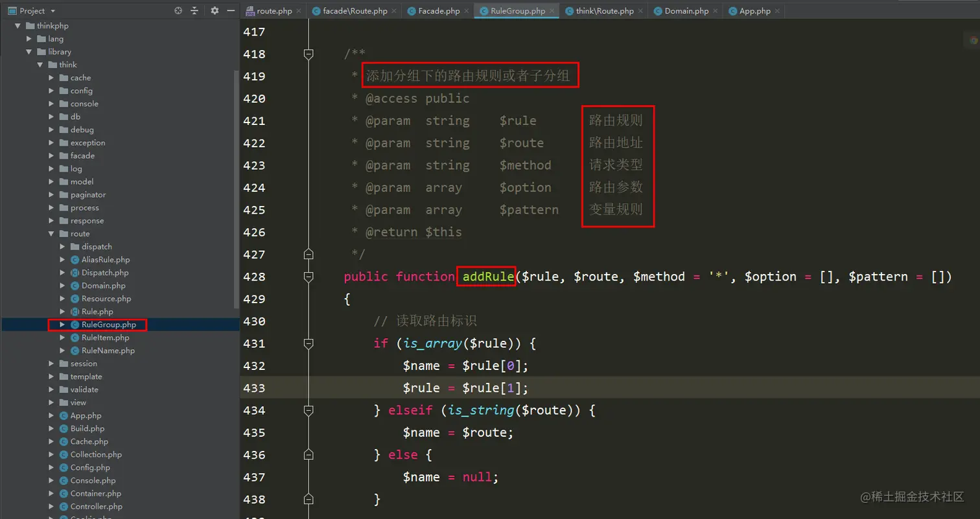This screenshot has height=519, width=980.
Task: Expand the config folder arrow
Action: click(x=51, y=91)
